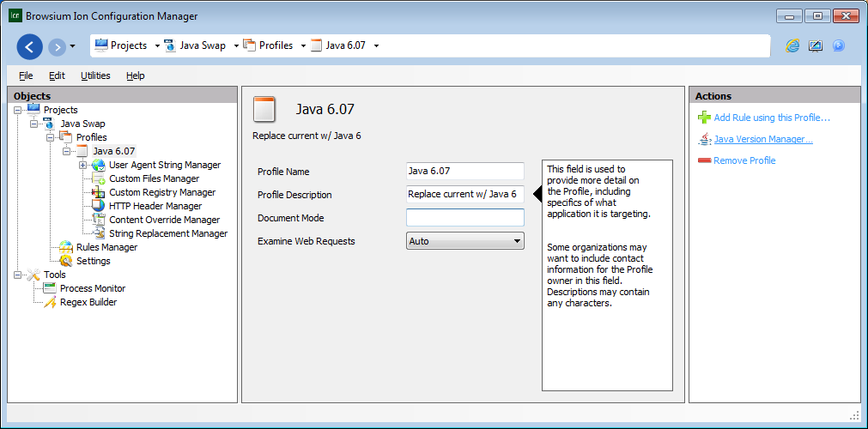Click Remove Profile link
868x429 pixels.
pyautogui.click(x=744, y=160)
